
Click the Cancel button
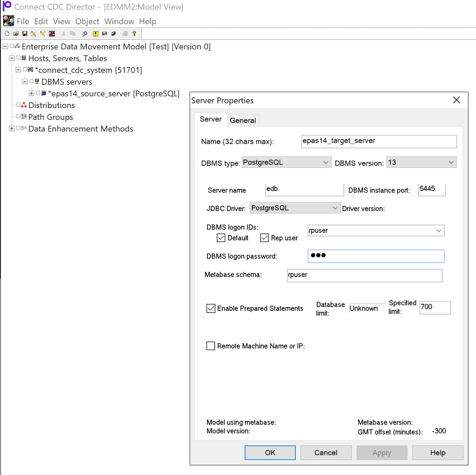pyautogui.click(x=326, y=452)
